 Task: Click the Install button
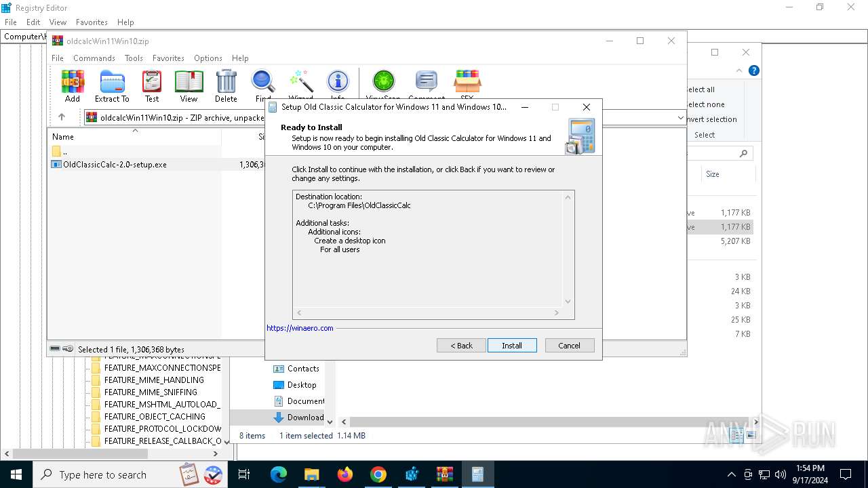[x=512, y=346]
